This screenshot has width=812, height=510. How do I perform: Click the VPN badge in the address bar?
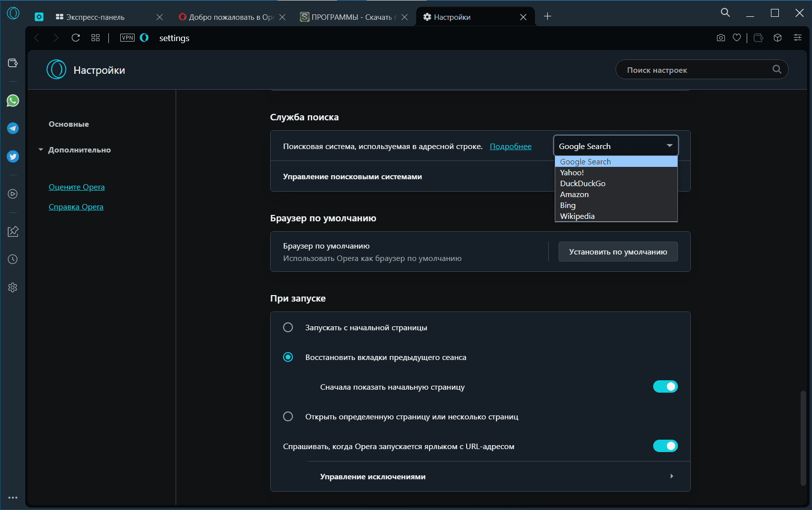(x=127, y=38)
